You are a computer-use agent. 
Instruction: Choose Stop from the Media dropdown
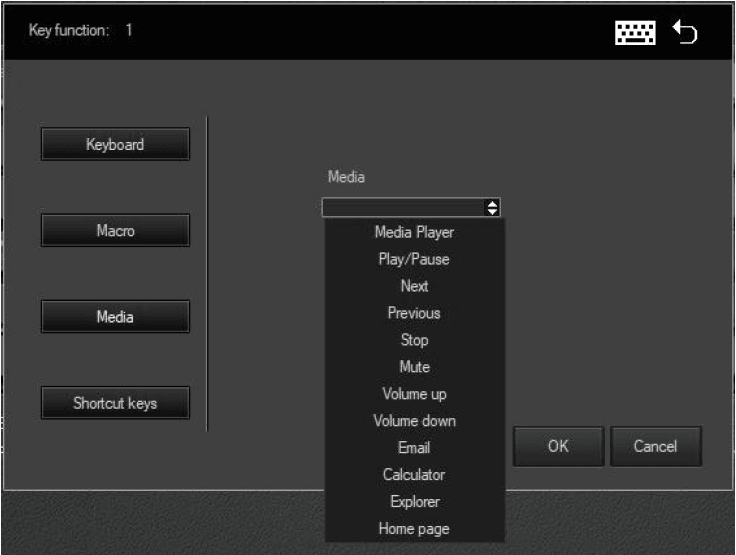(414, 340)
